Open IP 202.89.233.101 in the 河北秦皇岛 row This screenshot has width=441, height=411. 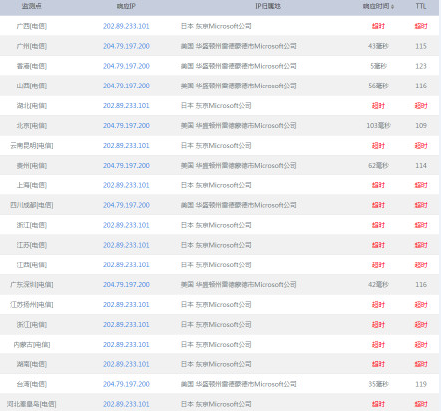click(x=126, y=404)
